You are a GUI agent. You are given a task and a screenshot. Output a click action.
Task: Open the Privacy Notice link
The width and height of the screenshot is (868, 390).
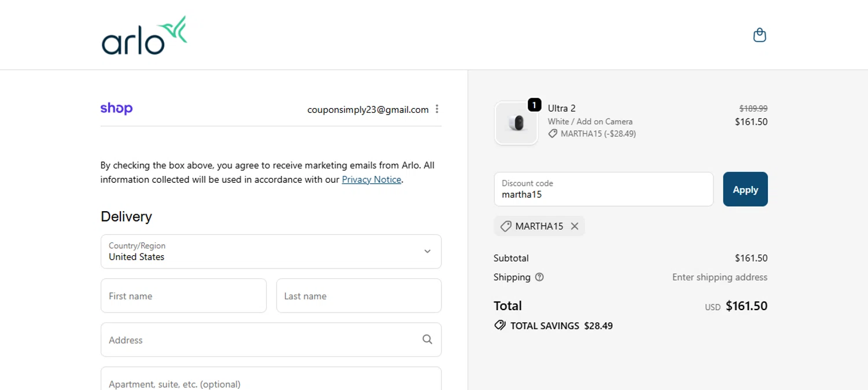(372, 179)
